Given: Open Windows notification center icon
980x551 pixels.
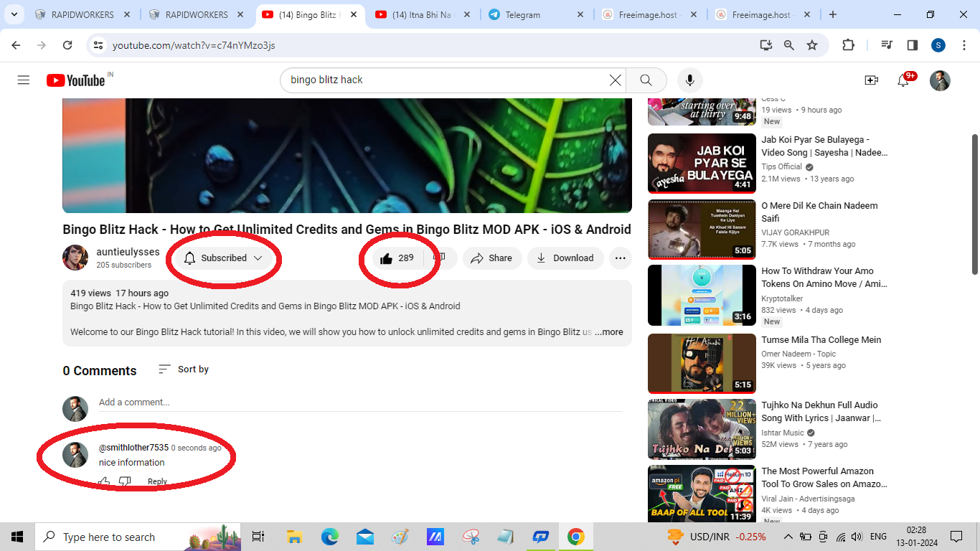Looking at the screenshot, I should (x=956, y=537).
